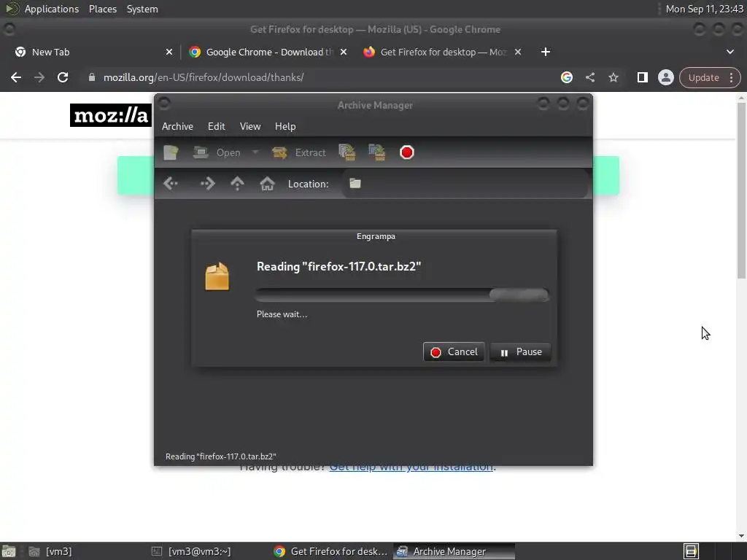747x560 pixels.
Task: Click the Chrome Update button
Action: coord(703,77)
